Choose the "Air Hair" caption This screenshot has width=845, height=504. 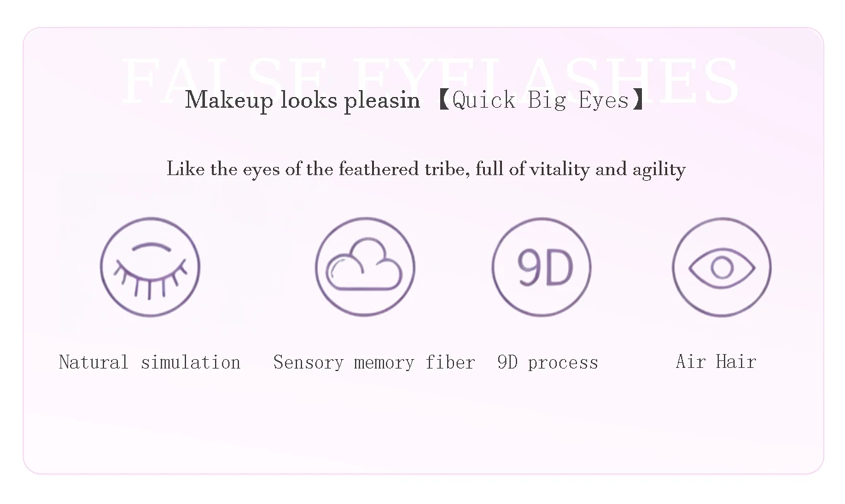click(716, 362)
